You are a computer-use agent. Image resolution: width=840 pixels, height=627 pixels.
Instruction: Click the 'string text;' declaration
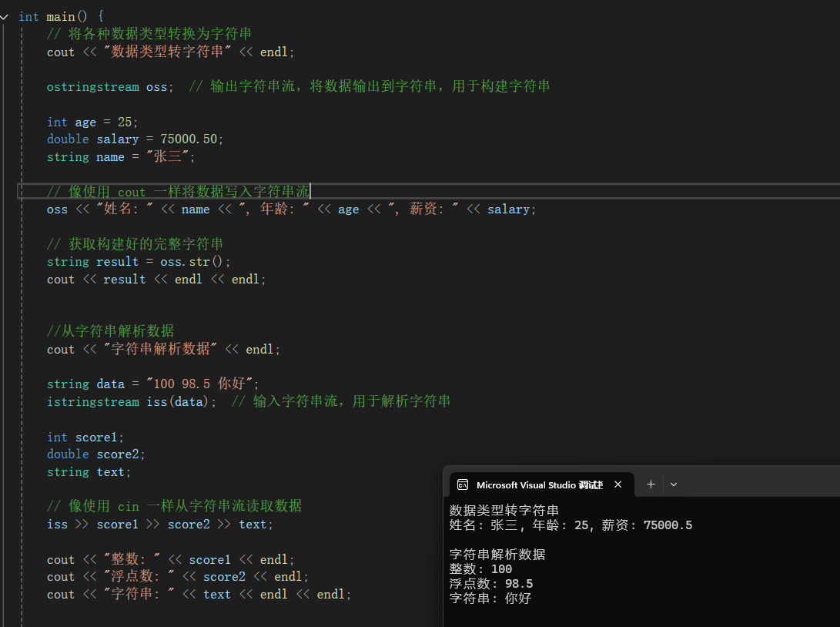(89, 472)
